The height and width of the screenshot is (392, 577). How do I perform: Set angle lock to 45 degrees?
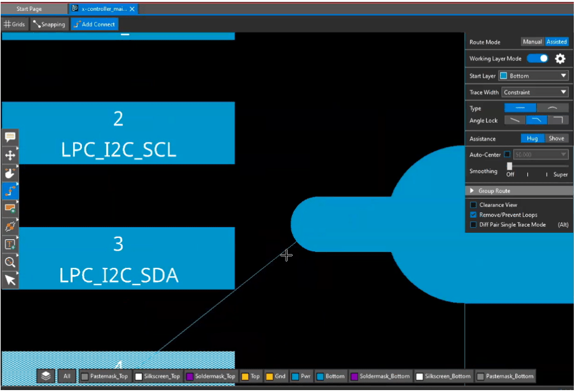pos(536,120)
